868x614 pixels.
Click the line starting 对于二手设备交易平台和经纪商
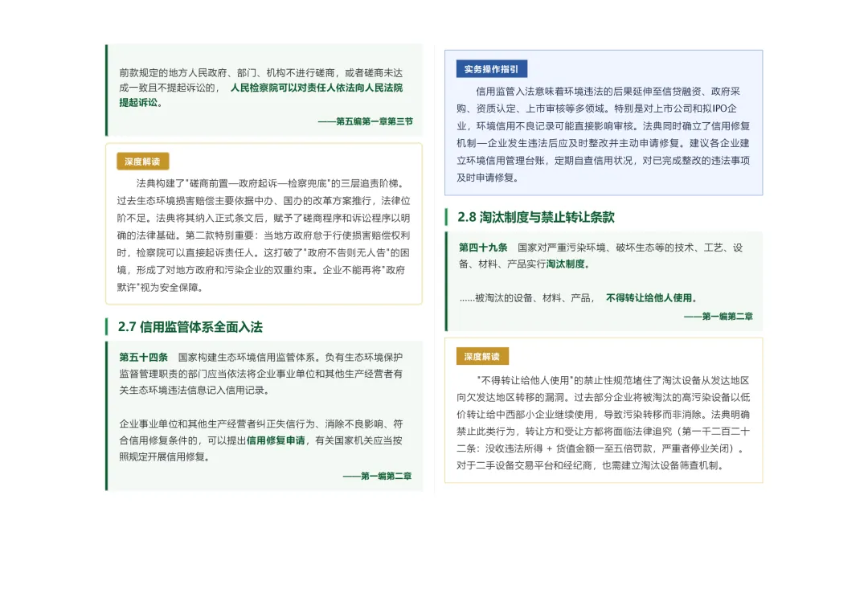pos(590,465)
